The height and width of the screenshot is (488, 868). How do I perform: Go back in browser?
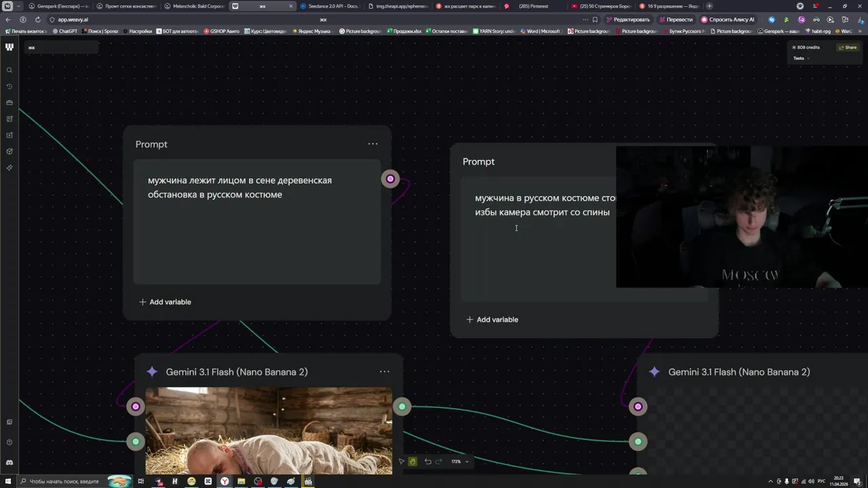tap(8, 20)
